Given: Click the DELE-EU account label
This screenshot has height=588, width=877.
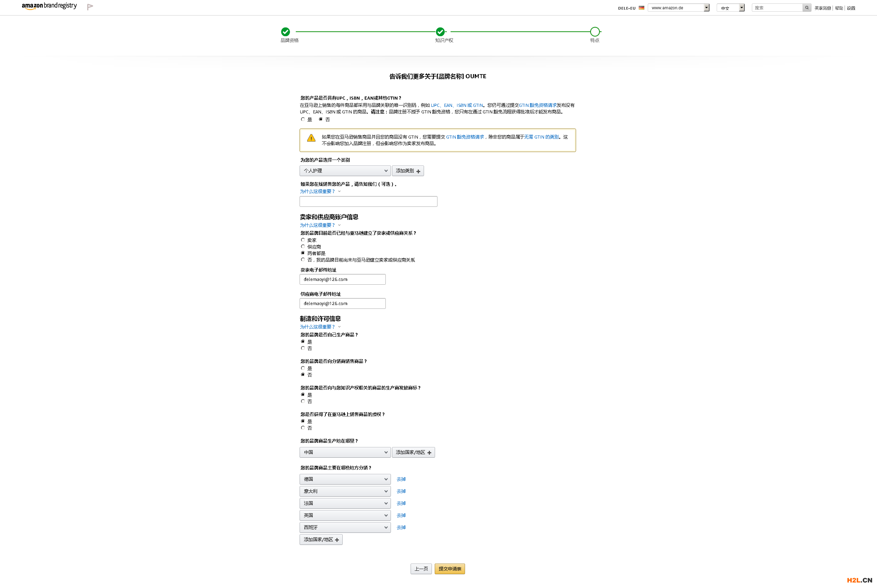Looking at the screenshot, I should (627, 8).
